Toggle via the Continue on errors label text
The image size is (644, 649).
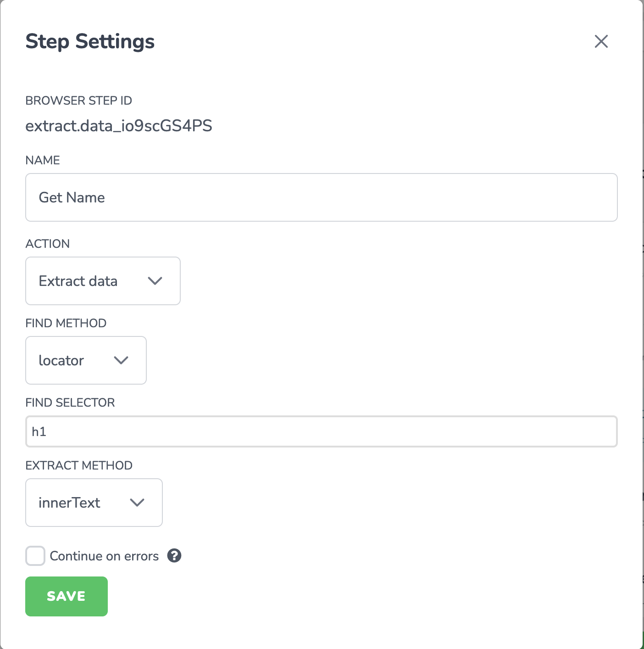click(x=104, y=556)
